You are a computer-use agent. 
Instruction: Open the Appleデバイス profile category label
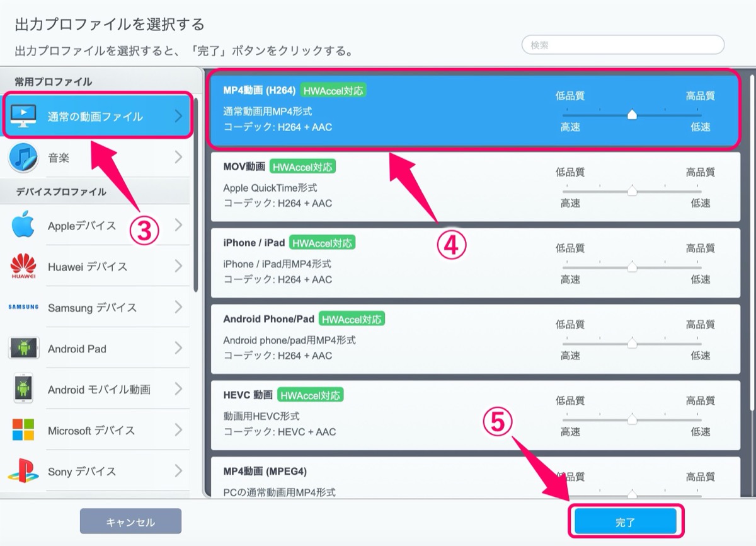coord(82,226)
